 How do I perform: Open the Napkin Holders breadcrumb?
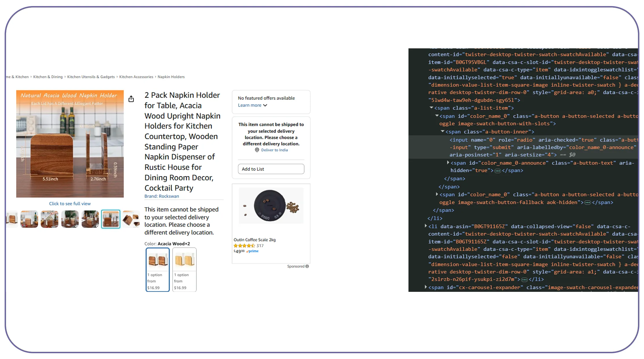pyautogui.click(x=171, y=77)
